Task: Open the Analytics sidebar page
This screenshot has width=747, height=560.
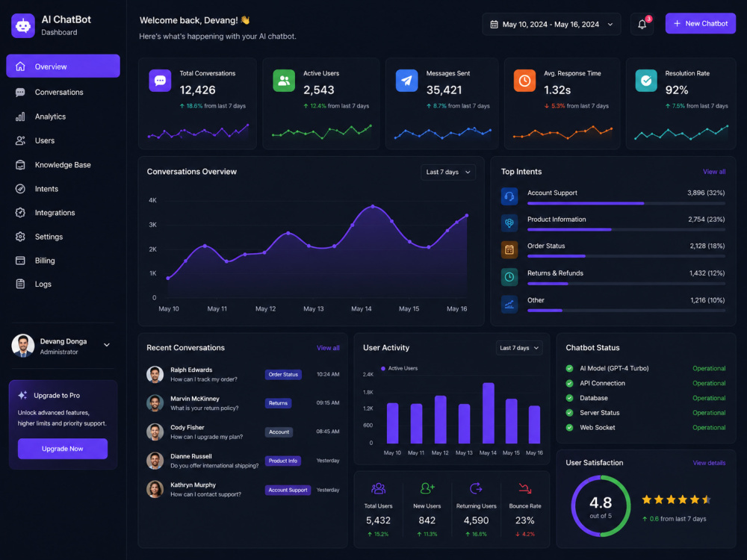Action: 63,116
